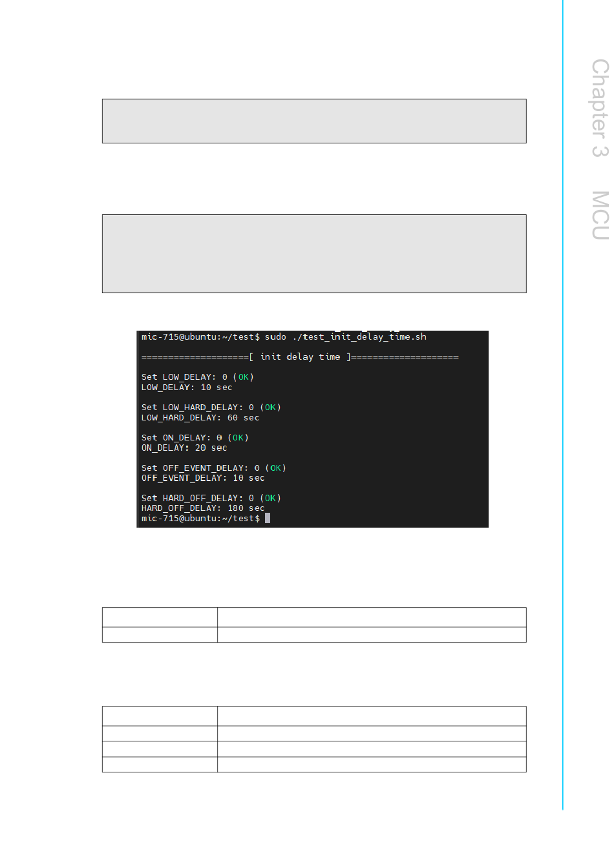Select the "HARD_OFF_DELAY: 180 sec" output

coord(203,508)
